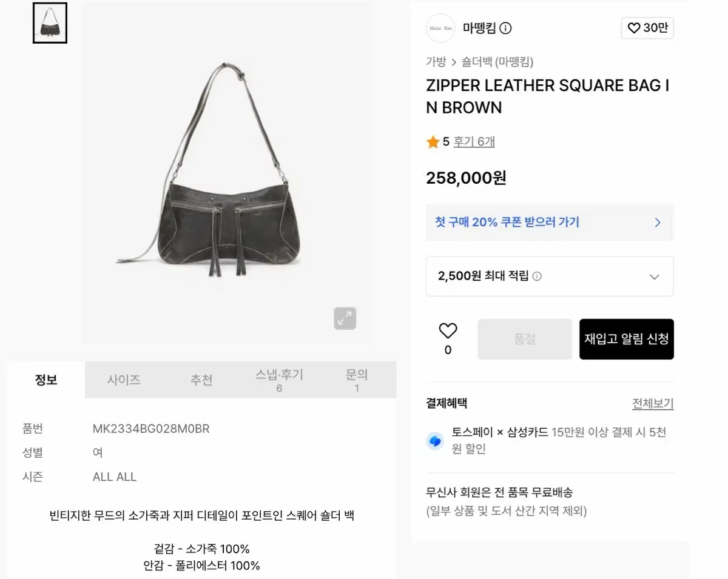Switch to the 사이즈 tab
The width and height of the screenshot is (728, 579).
pos(124,380)
